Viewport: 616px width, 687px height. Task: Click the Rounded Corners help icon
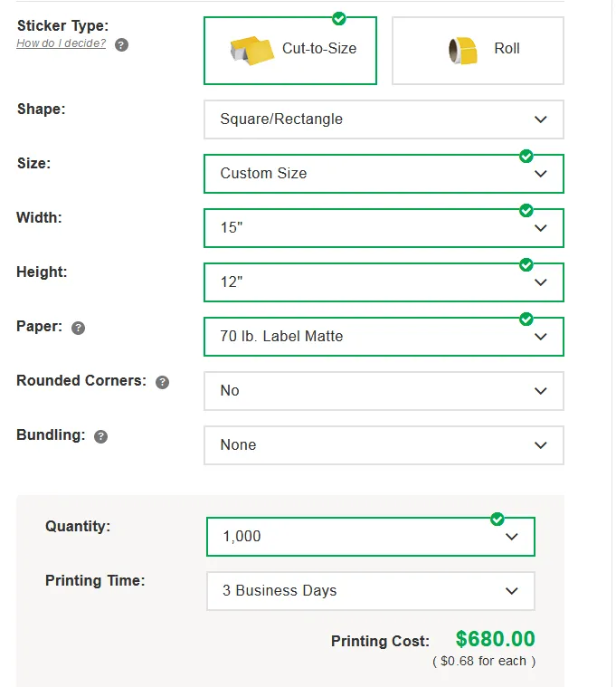click(163, 382)
